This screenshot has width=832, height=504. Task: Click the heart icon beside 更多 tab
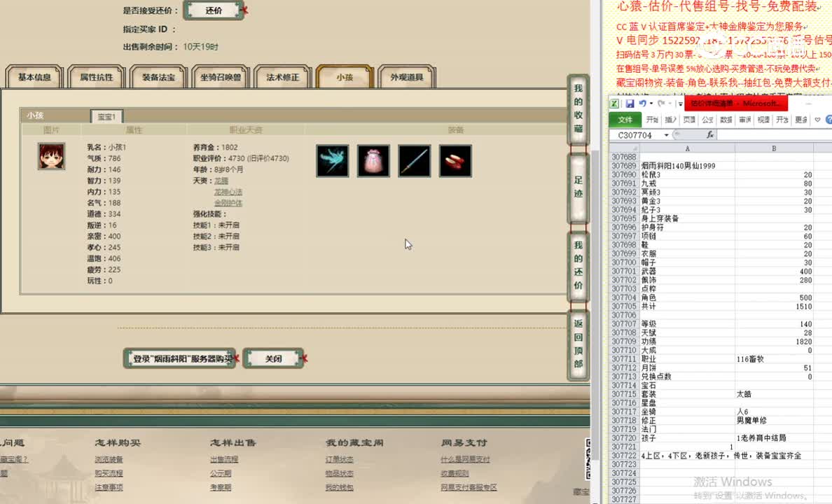pos(817,119)
